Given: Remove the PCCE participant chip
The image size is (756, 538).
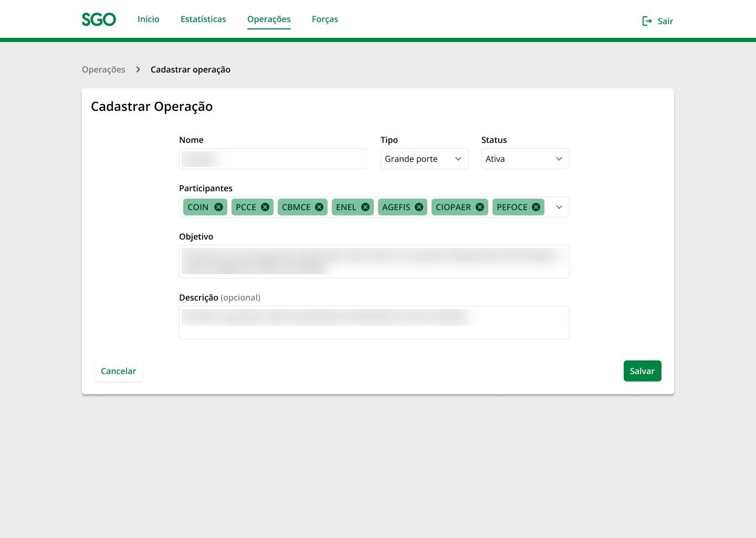Looking at the screenshot, I should tap(265, 207).
